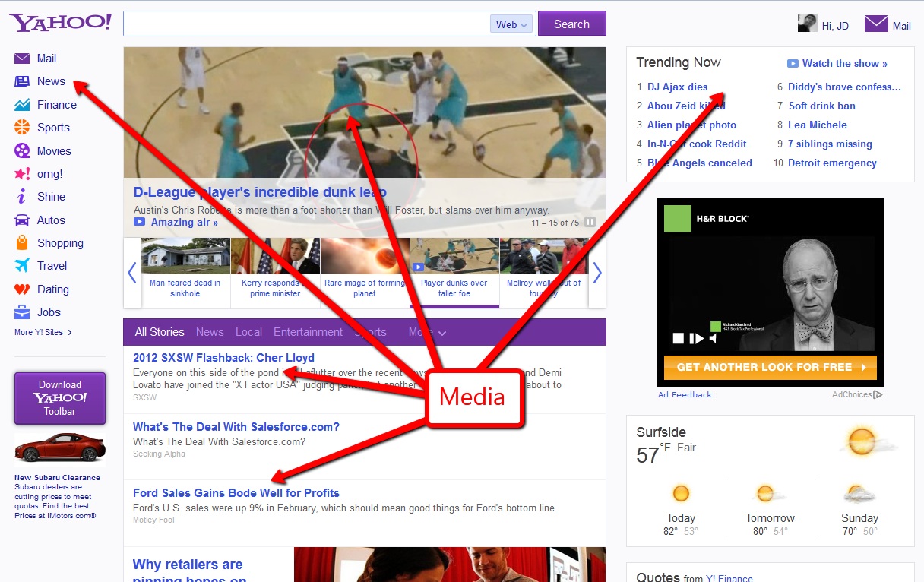Click the Movies film-reel sidebar icon
This screenshot has width=924, height=582.
click(x=23, y=150)
